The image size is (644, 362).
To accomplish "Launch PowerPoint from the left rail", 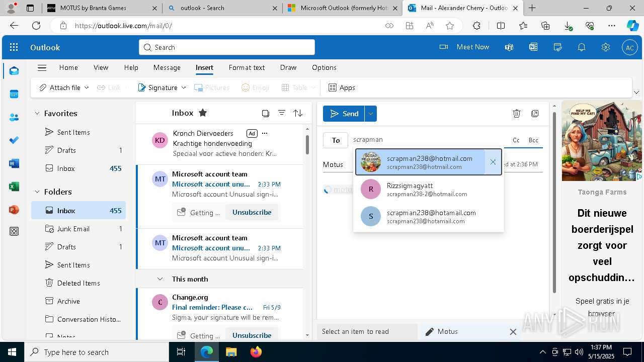I will click(x=14, y=210).
